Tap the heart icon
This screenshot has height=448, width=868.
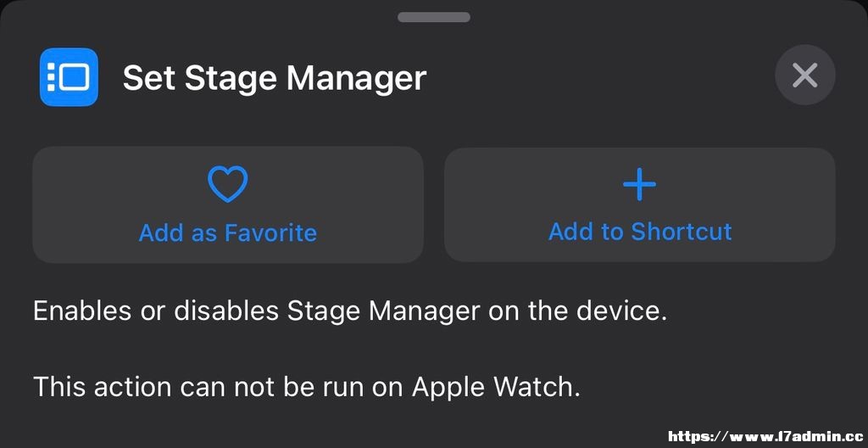pyautogui.click(x=227, y=185)
